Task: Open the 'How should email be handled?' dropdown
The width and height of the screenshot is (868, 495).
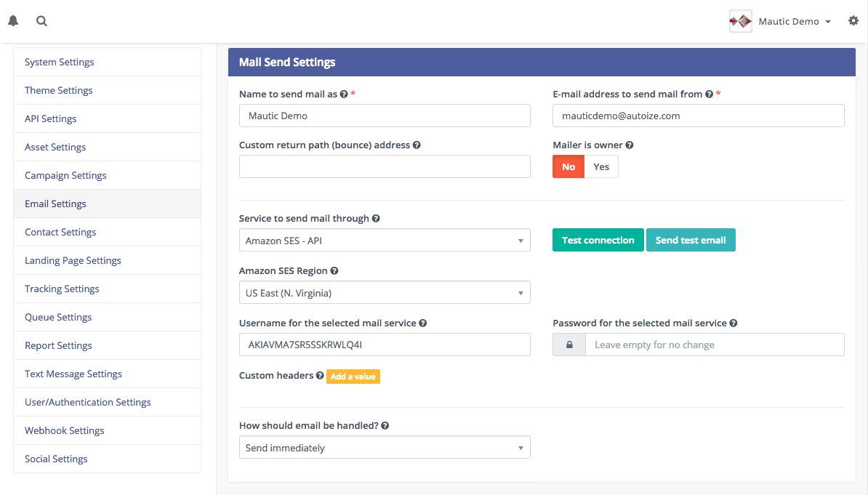Action: (385, 447)
